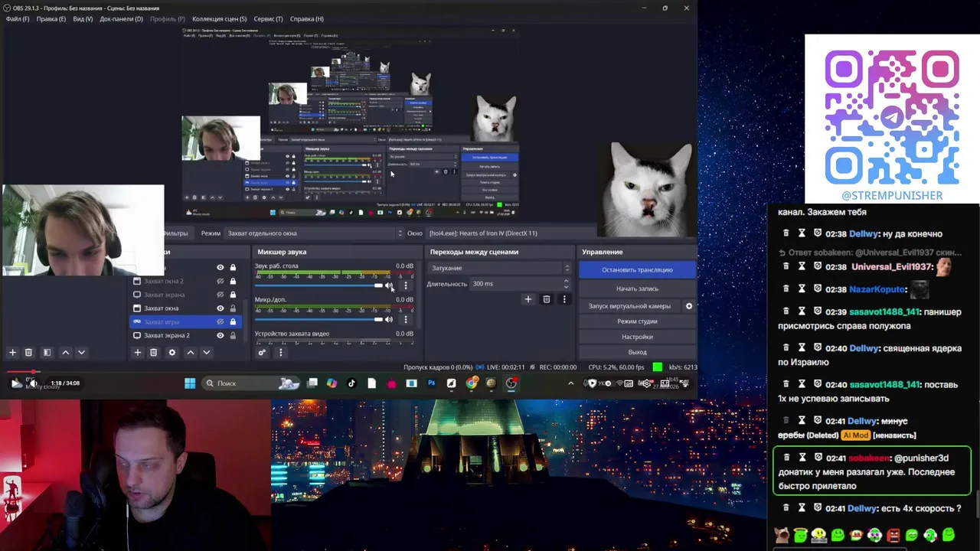Open the Режим capture mode dropdown
Image resolution: width=980 pixels, height=551 pixels.
[x=315, y=233]
